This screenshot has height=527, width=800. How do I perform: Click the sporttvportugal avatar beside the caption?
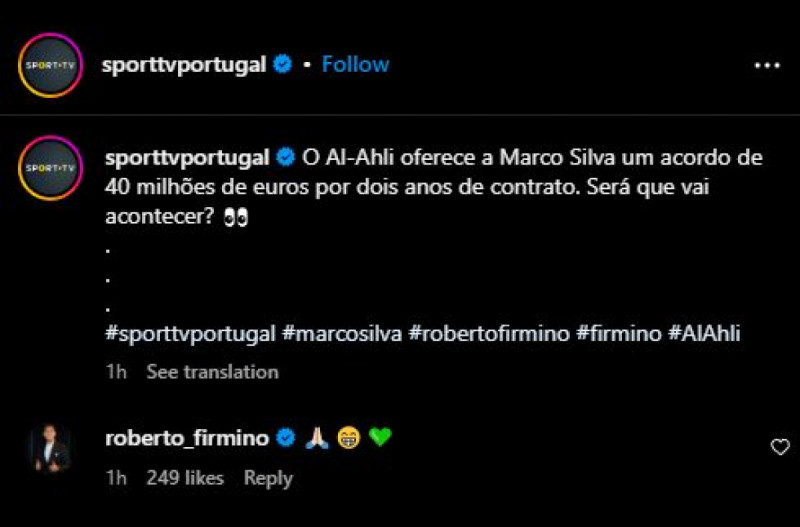click(50, 168)
